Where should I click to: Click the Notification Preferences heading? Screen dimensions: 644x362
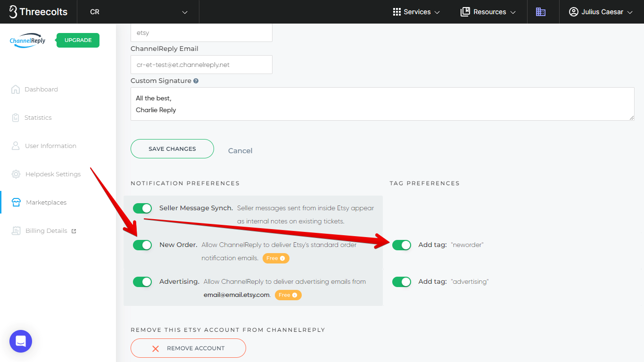(x=185, y=183)
